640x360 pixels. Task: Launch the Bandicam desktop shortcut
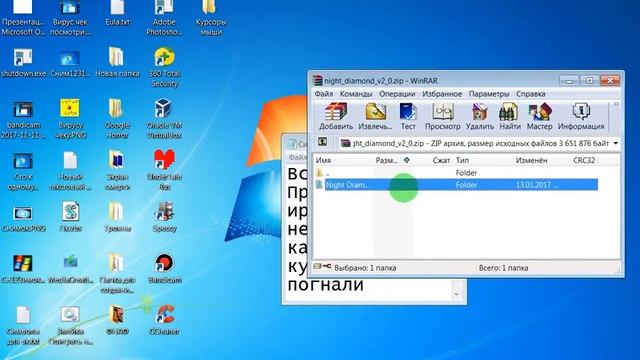(164, 269)
